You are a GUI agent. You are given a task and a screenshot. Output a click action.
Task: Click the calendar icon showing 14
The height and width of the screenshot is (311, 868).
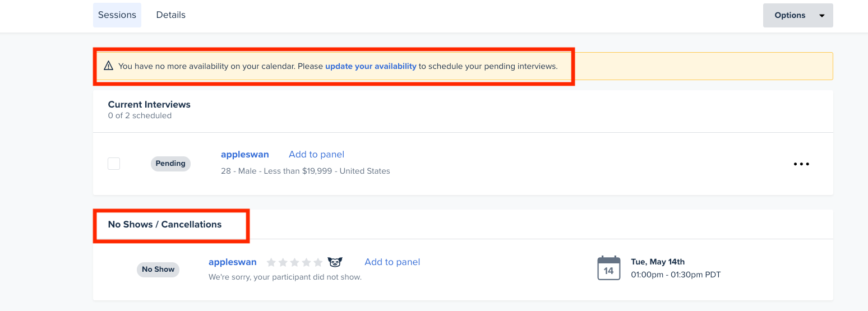point(609,268)
